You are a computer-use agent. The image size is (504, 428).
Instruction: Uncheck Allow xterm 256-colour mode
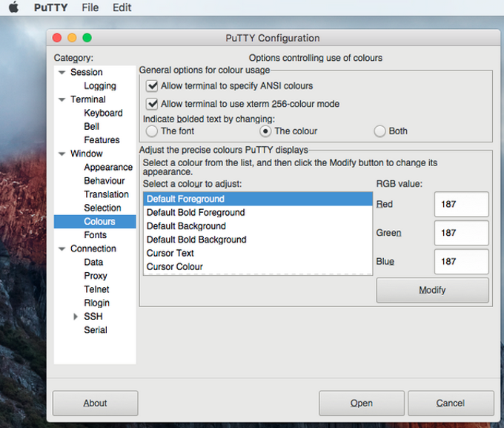[152, 104]
